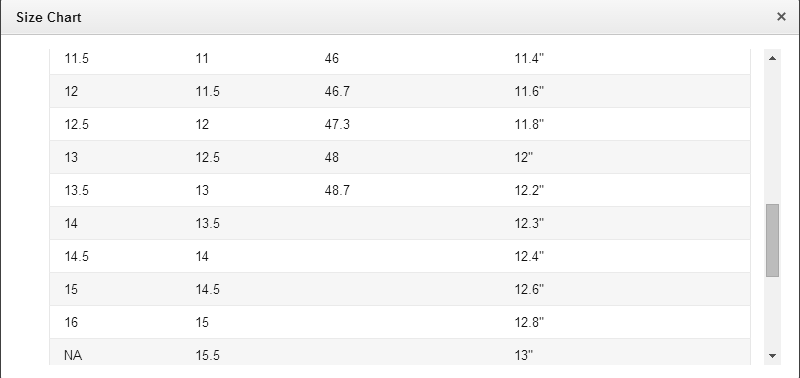Click the 48 EU size cell
Screen dimensions: 800x378
coord(332,157)
